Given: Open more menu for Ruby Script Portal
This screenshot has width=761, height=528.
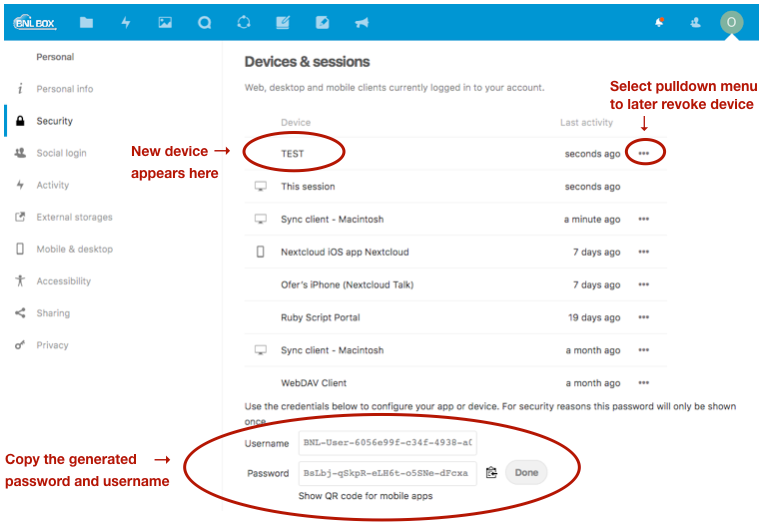Looking at the screenshot, I should point(644,317).
